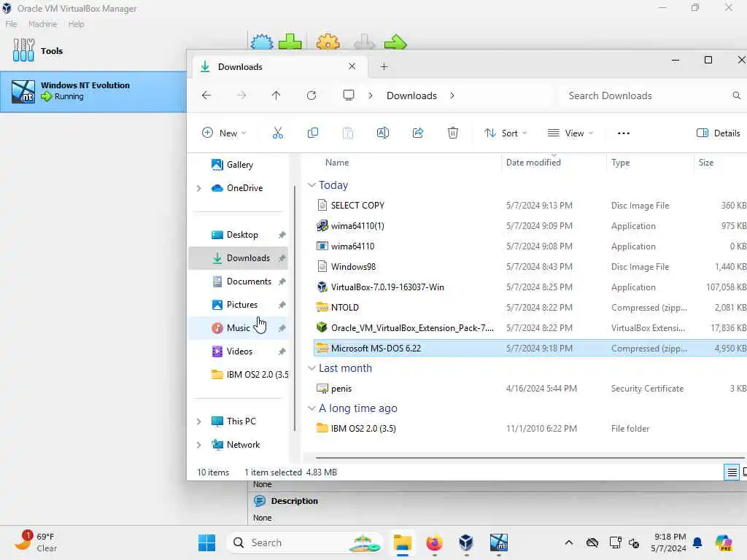Unpin Desktop using its pin icon
This screenshot has height=560, width=747.
[x=282, y=235]
